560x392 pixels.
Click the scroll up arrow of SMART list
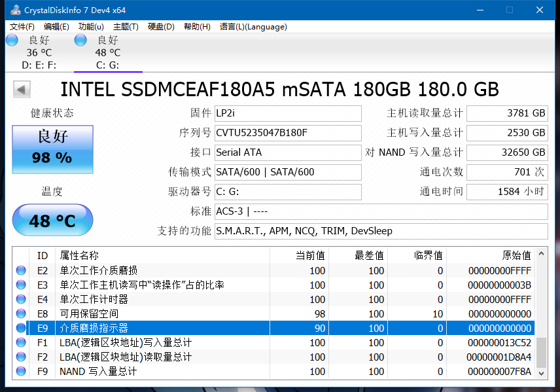tap(541, 254)
